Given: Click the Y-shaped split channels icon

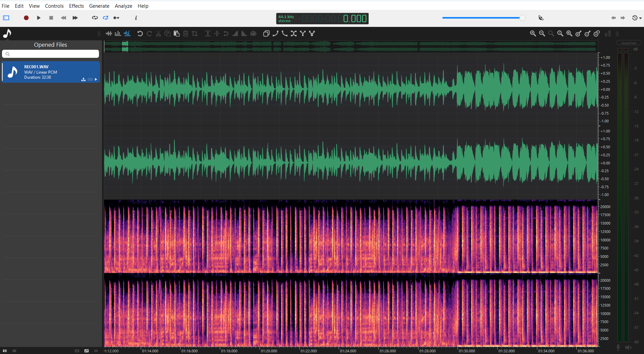Looking at the screenshot, I should coord(303,34).
